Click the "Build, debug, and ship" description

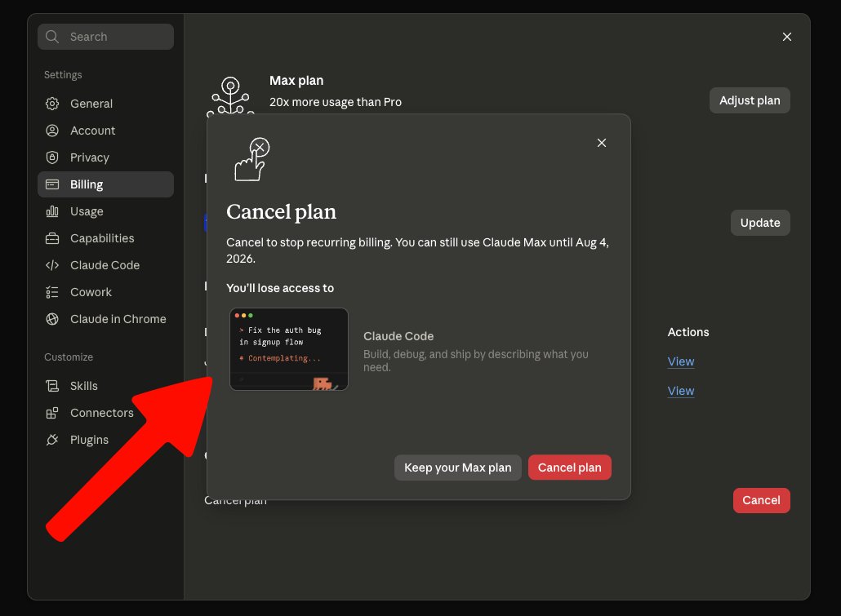[x=476, y=361]
